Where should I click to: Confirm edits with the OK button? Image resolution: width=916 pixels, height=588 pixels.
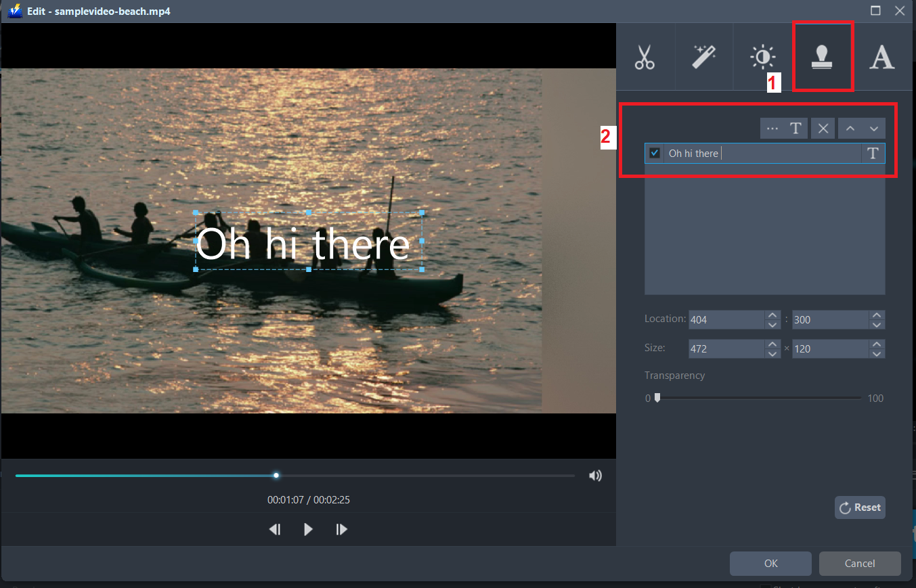770,563
